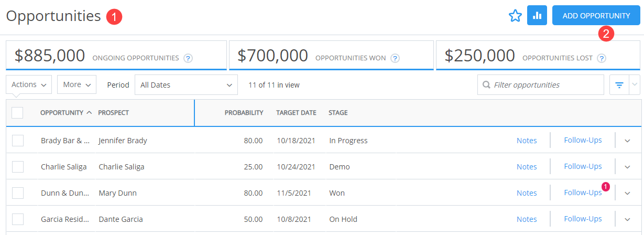
Task: Open the More menu
Action: tap(77, 84)
